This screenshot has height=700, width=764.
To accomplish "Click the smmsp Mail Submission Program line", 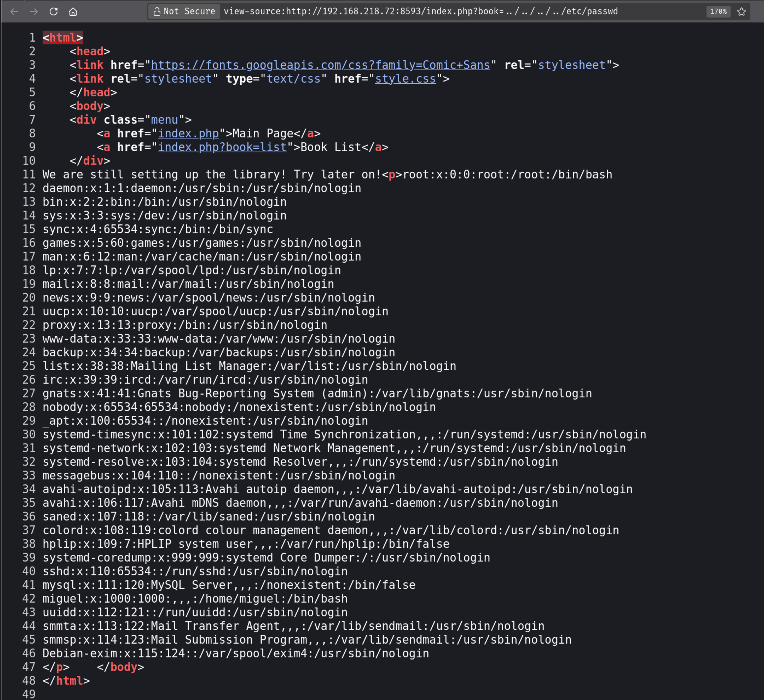I will pos(307,640).
